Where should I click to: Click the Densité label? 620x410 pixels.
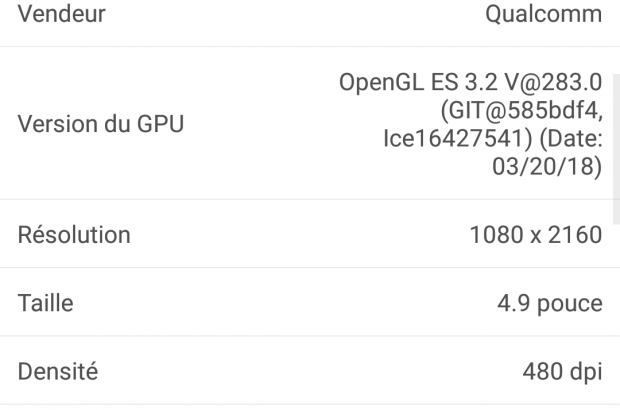[58, 372]
